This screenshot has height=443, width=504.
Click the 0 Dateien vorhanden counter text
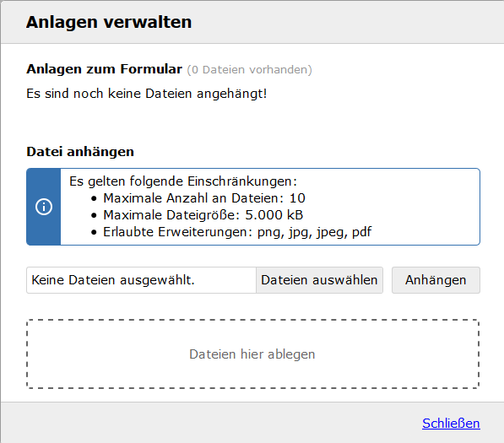pos(249,70)
